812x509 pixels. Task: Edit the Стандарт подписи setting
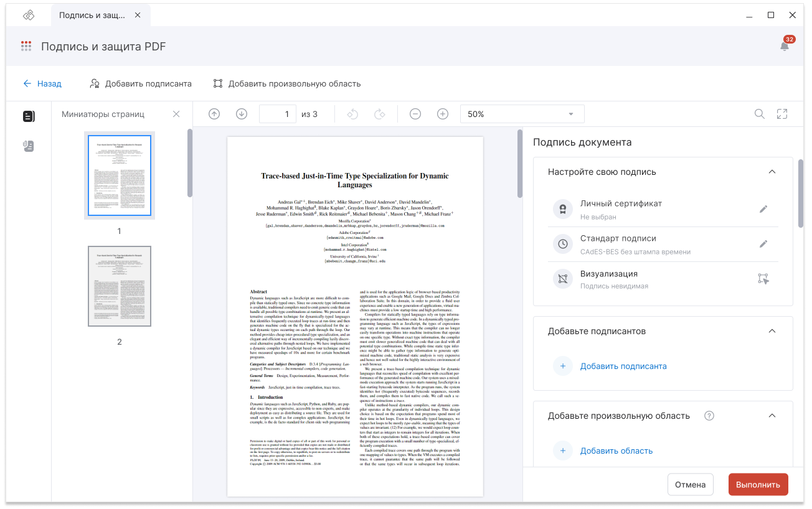[x=764, y=244]
